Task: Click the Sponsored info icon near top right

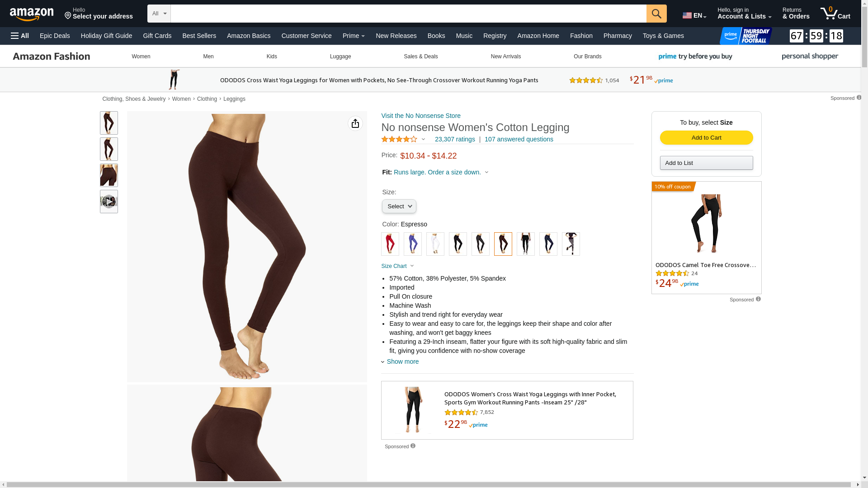Action: click(x=859, y=98)
